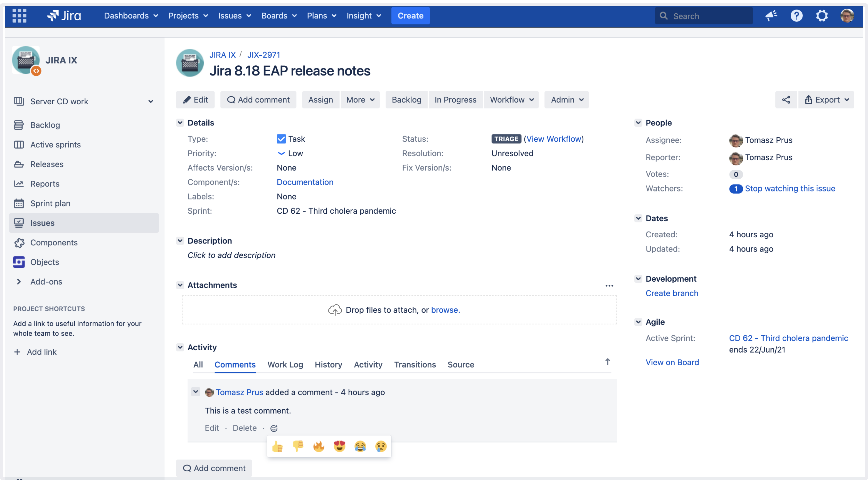Collapse the Activity section
The image size is (868, 480).
180,347
